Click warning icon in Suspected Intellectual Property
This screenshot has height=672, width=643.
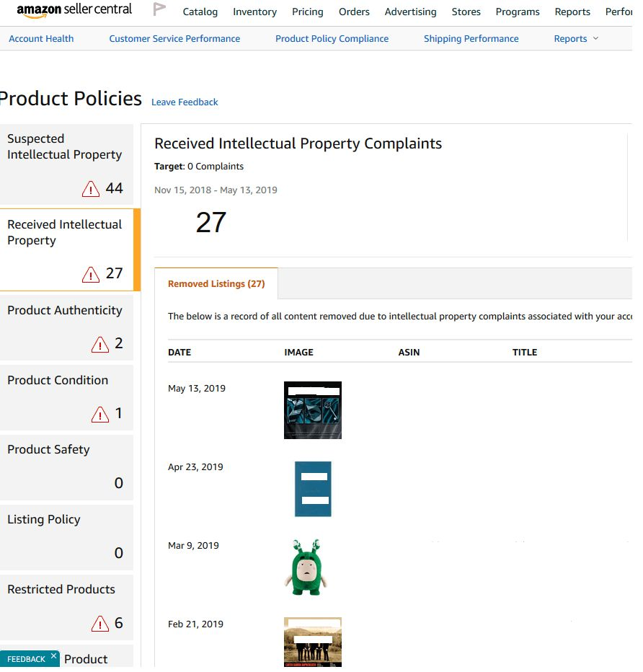pos(91,189)
